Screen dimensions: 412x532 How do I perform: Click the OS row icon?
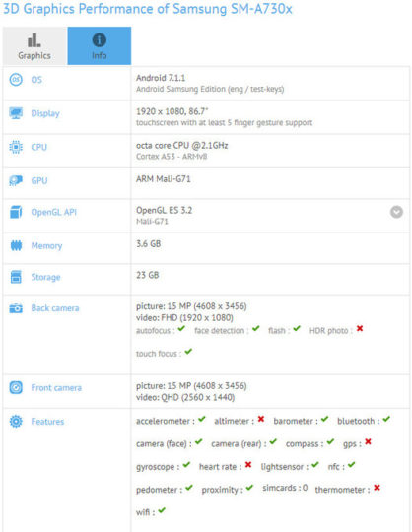pos(16,80)
